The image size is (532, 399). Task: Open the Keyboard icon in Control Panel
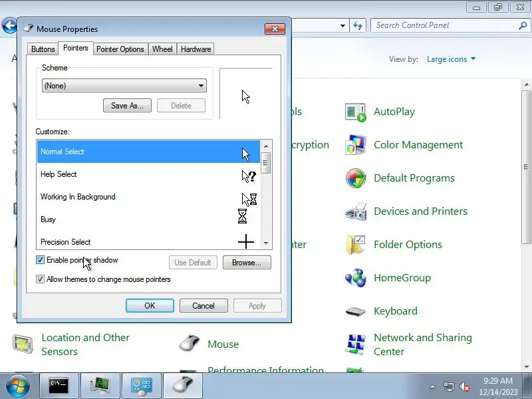tap(356, 311)
